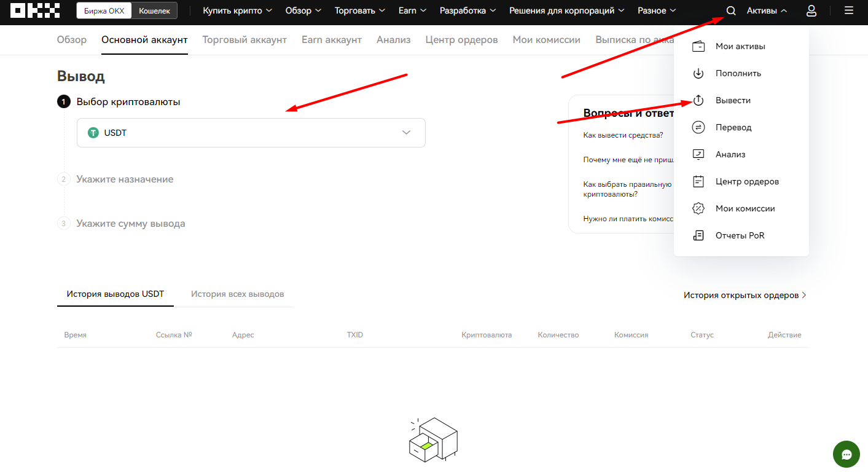Click the TXID column header
The image size is (868, 472).
click(x=355, y=335)
